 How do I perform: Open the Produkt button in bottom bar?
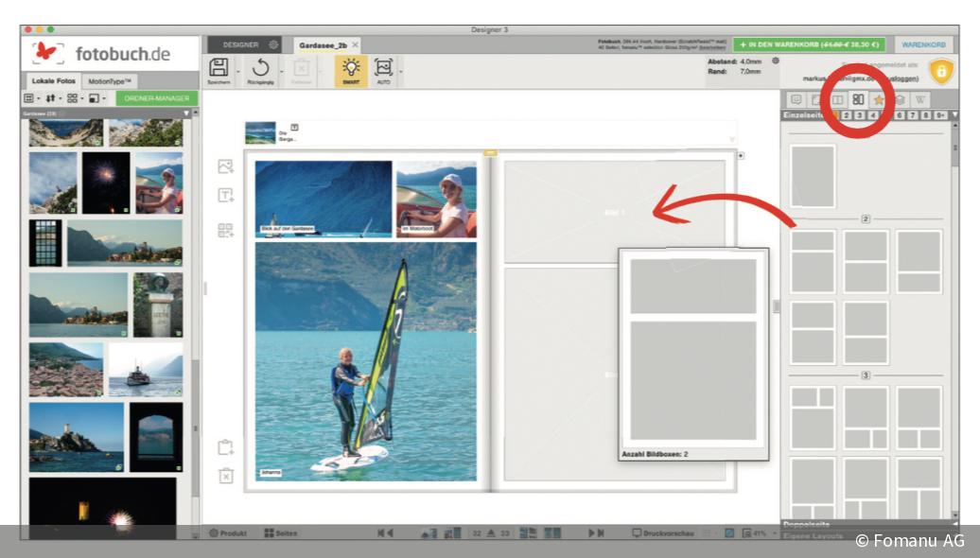click(x=228, y=533)
